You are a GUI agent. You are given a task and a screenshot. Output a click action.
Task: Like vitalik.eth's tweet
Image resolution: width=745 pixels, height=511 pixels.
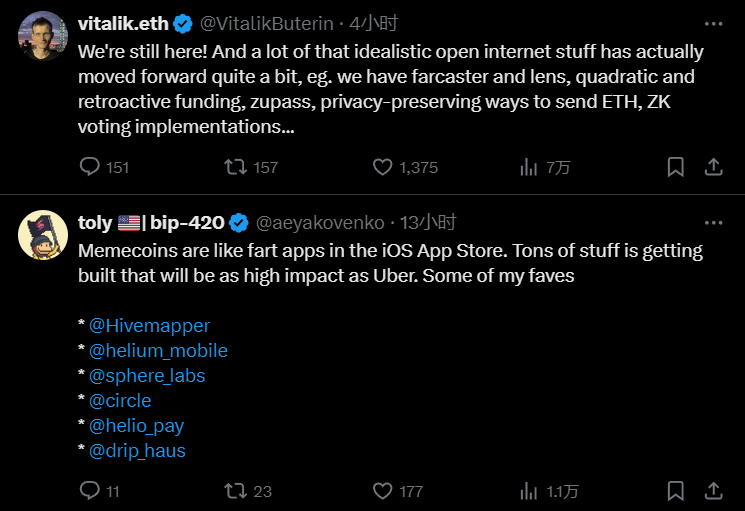(x=382, y=167)
